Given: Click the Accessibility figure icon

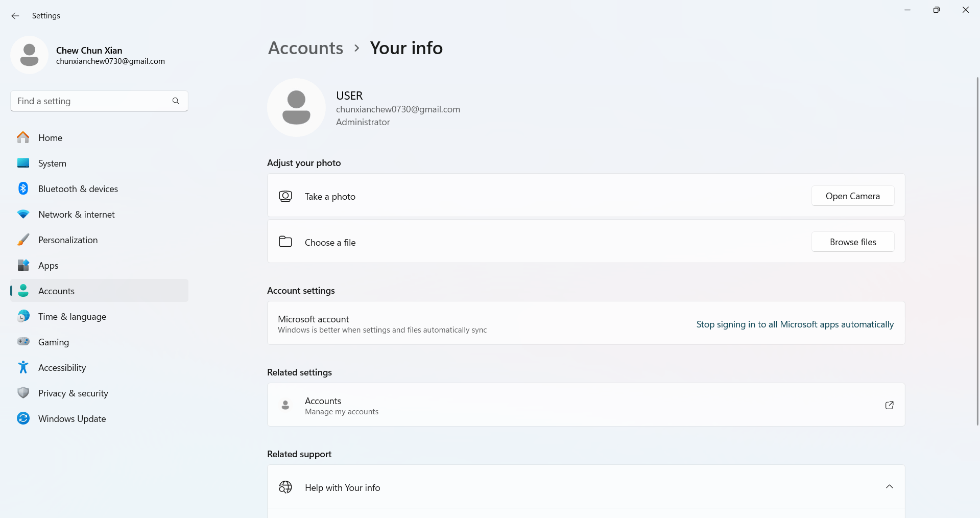Looking at the screenshot, I should coord(23,367).
